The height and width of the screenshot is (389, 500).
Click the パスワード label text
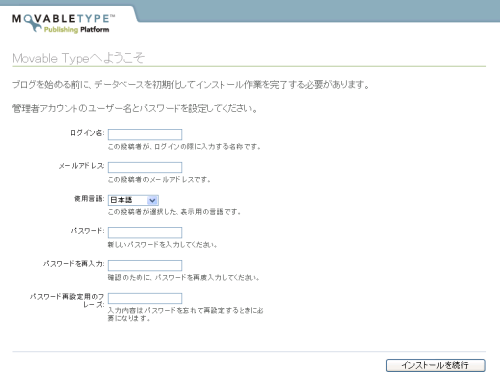(87, 231)
